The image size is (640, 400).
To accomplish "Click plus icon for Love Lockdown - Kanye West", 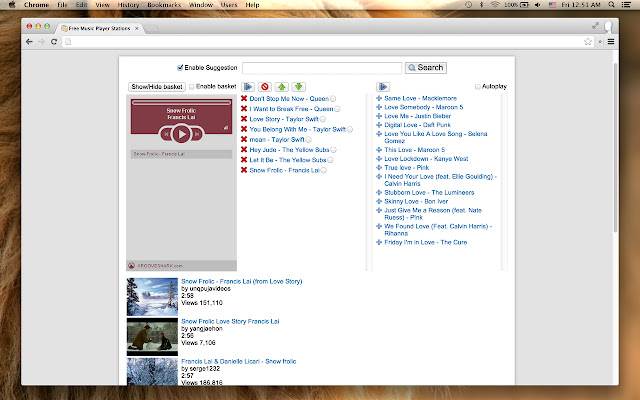I will click(379, 159).
